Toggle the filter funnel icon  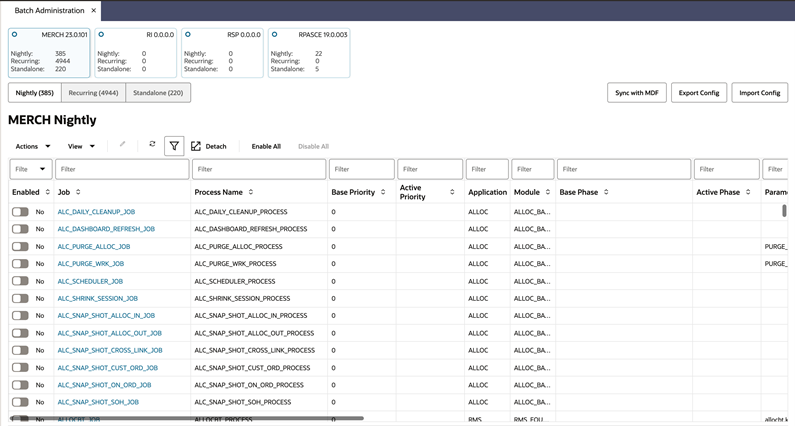[x=174, y=146]
